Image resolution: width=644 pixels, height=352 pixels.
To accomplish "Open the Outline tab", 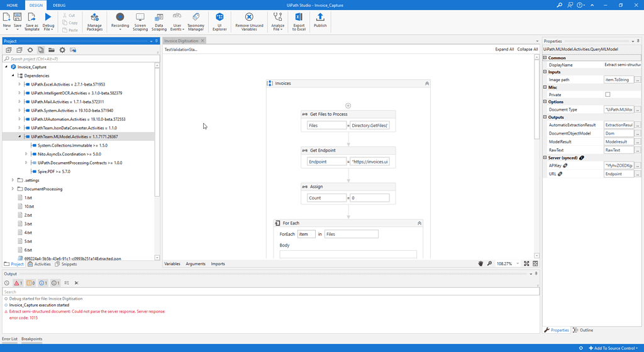I will coord(583,330).
